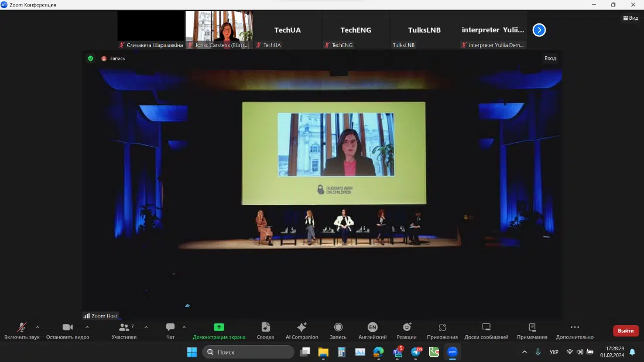Open the Вид view menu
This screenshot has width=644, height=362.
pos(630,18)
